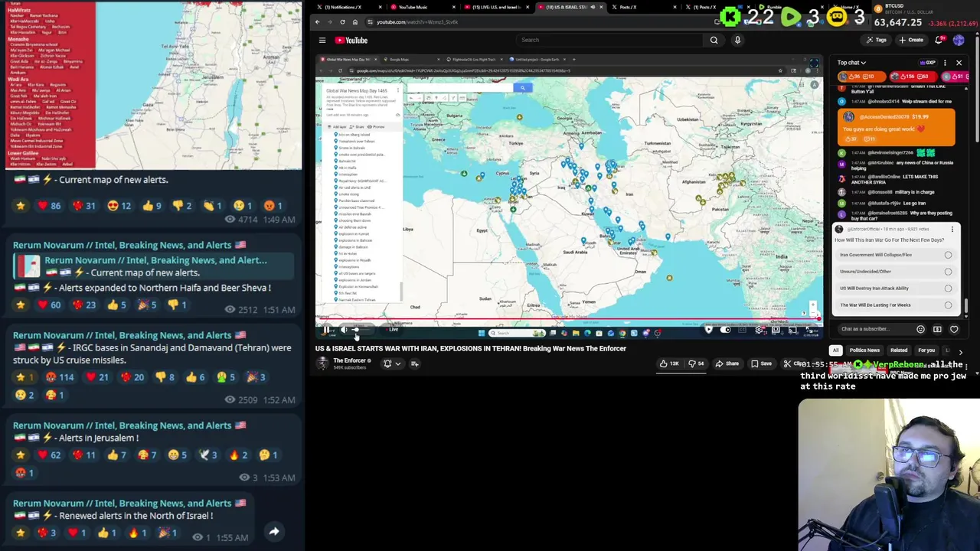
Task: Select the Related chip
Action: tap(899, 350)
